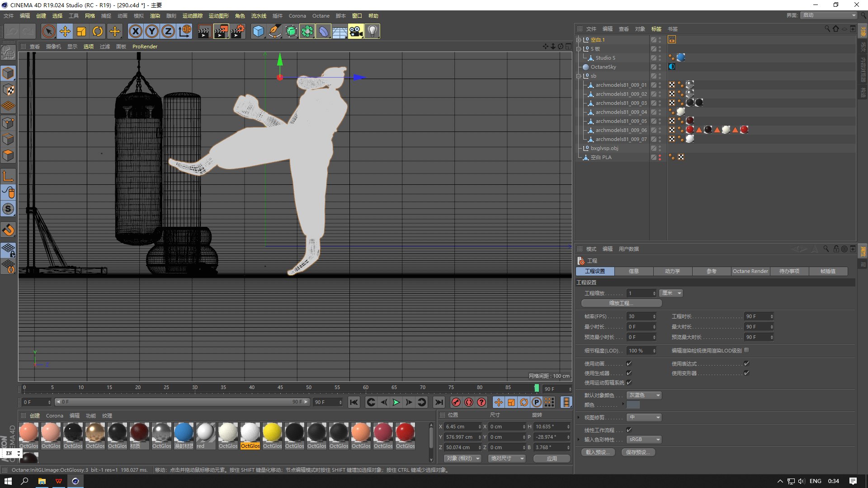Add a camera object

(x=356, y=32)
